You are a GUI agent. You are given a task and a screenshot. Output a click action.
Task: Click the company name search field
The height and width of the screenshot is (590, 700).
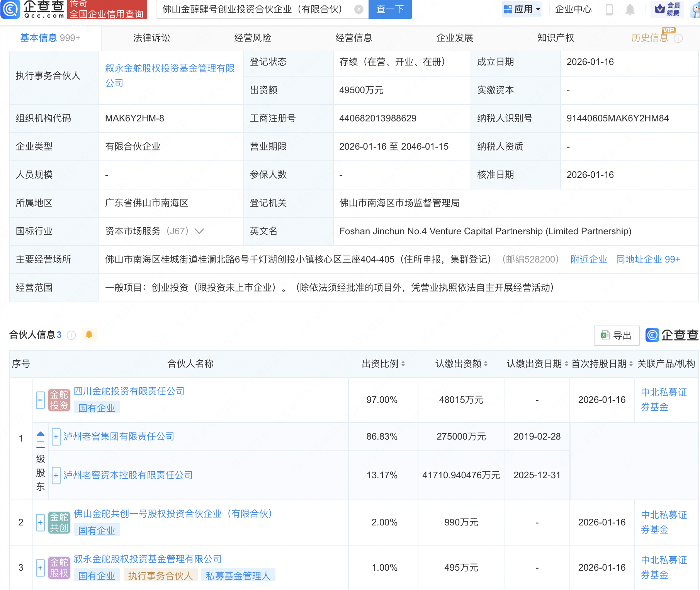(x=255, y=9)
